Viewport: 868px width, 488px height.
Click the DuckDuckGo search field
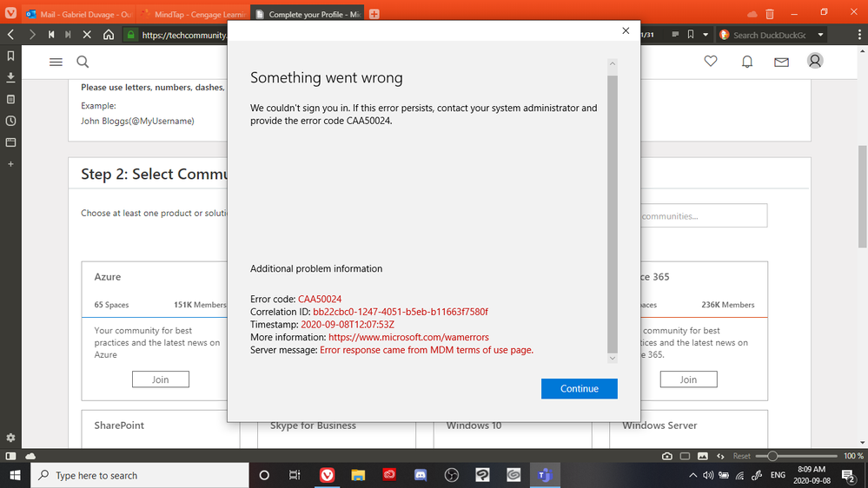(x=772, y=35)
